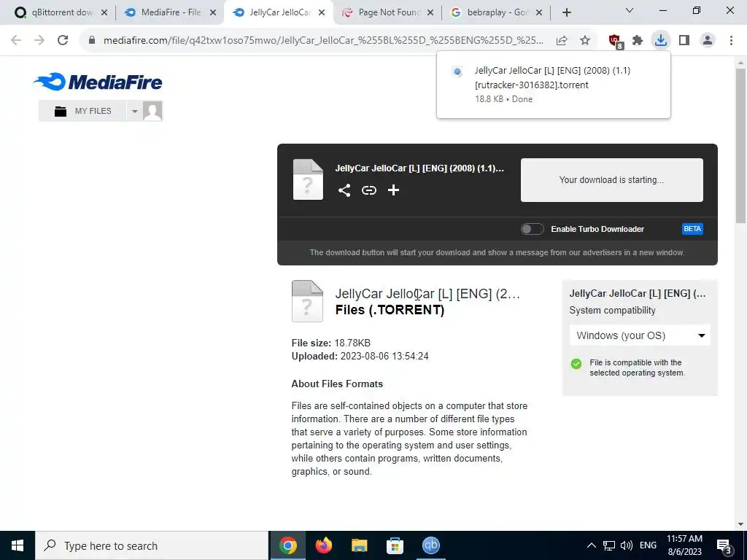
Task: Click the network icon in the system tray
Action: [609, 545]
